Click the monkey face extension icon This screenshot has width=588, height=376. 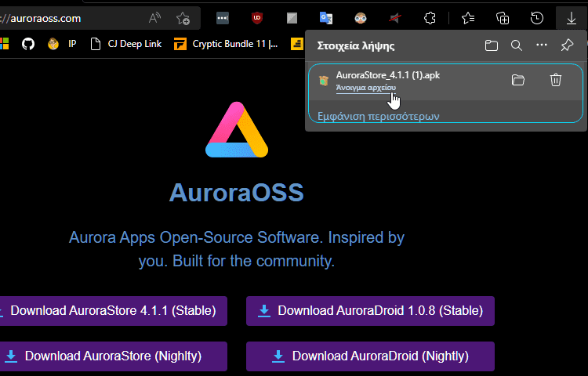[x=361, y=18]
